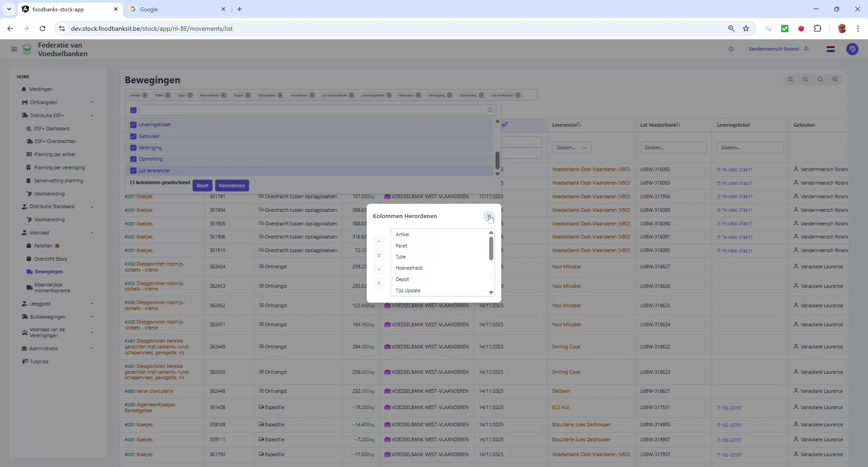The width and height of the screenshot is (868, 467).
Task: Uncheck the Lot leverancier checkbox
Action: [133, 171]
